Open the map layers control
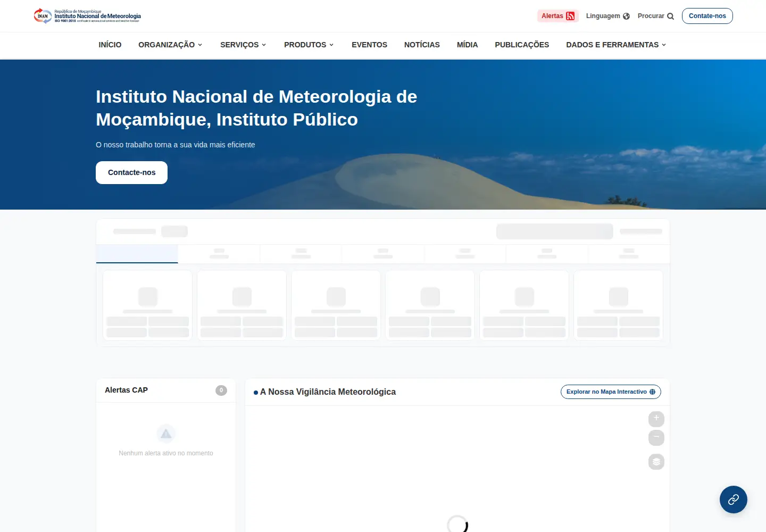Viewport: 766px width, 532px height. click(x=656, y=462)
